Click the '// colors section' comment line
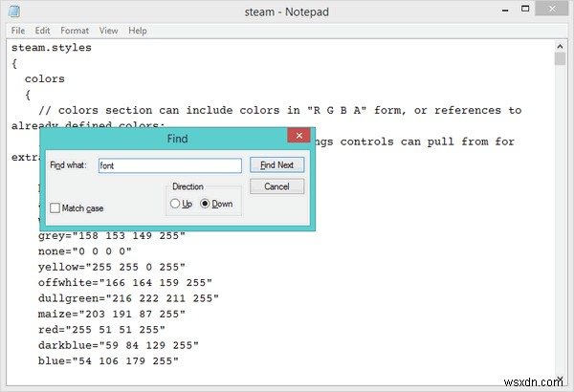This screenshot has width=574, height=392. click(x=280, y=111)
